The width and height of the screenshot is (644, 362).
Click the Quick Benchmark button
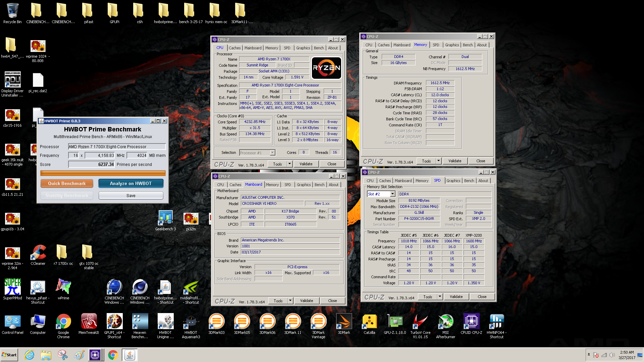(67, 183)
